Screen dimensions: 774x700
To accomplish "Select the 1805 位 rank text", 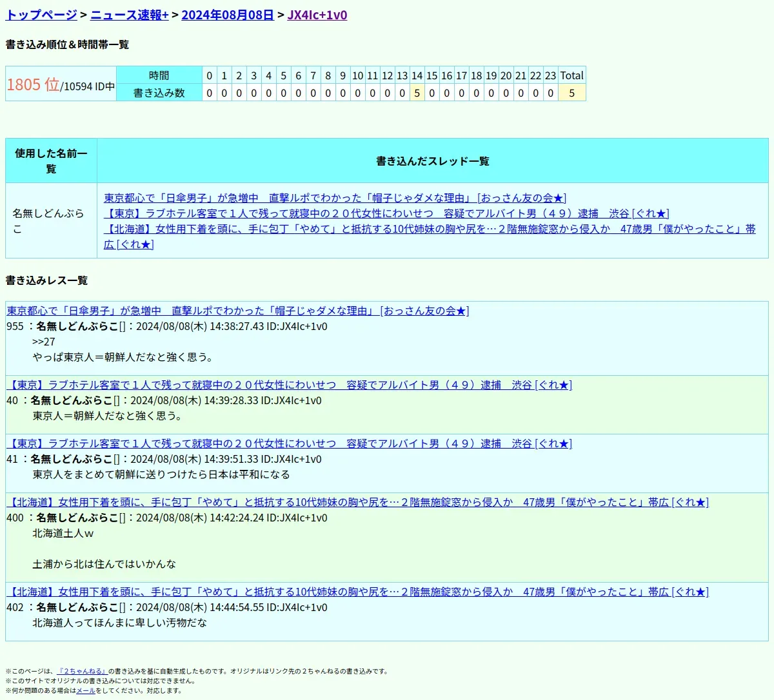I will tap(33, 84).
